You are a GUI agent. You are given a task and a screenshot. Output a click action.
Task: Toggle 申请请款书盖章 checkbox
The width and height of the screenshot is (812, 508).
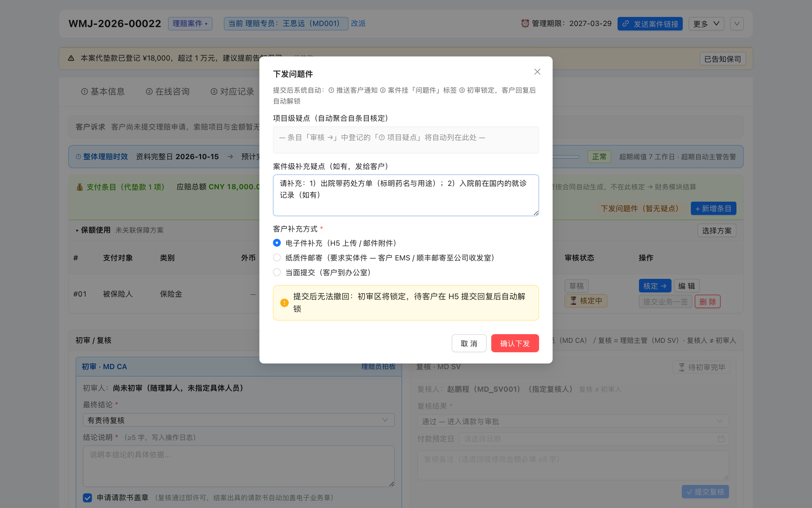point(87,498)
